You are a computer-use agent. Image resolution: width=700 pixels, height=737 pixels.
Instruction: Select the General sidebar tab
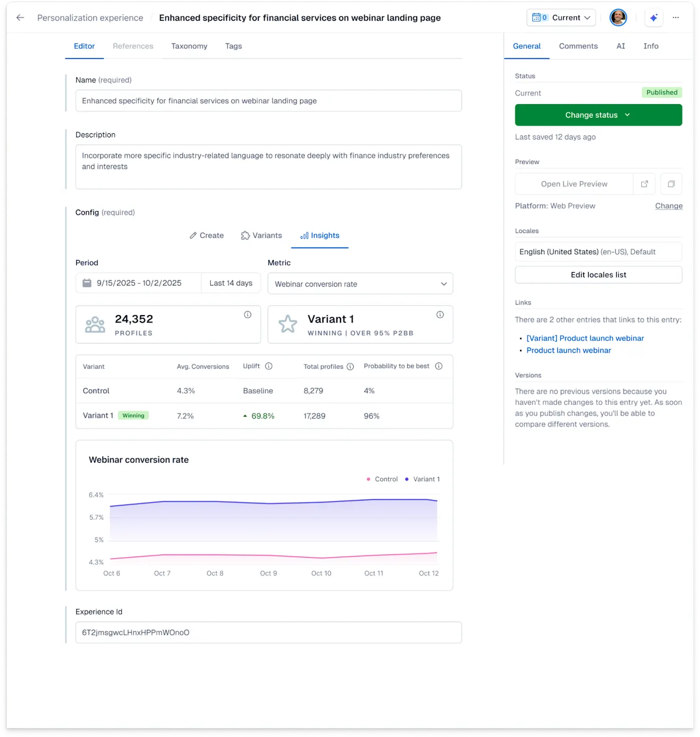tap(527, 46)
